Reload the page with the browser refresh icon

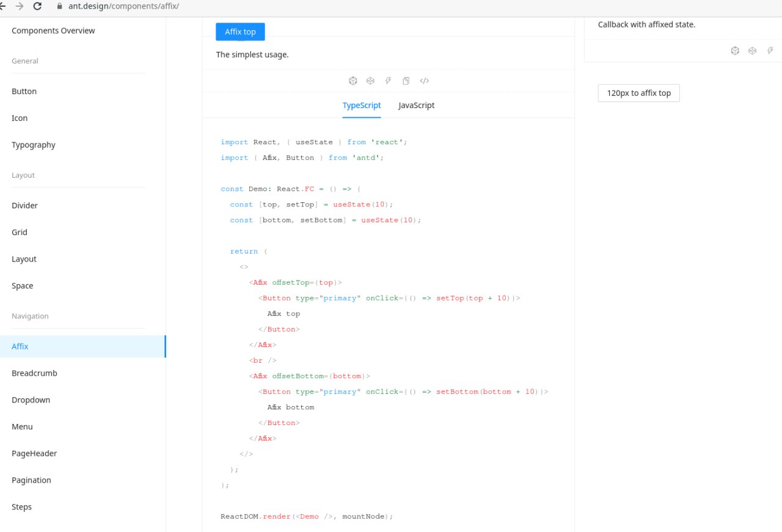[38, 6]
